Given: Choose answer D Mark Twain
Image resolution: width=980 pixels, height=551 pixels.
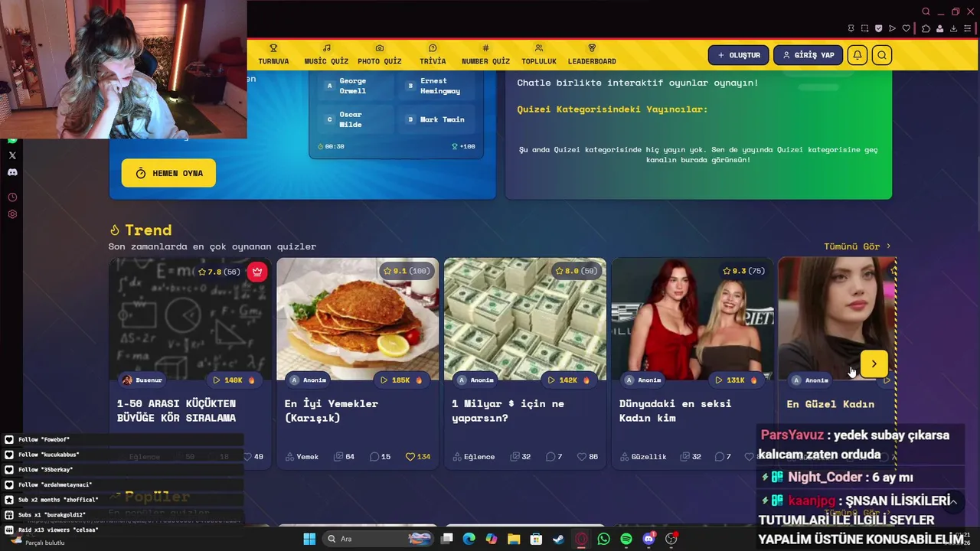Looking at the screenshot, I should point(436,119).
